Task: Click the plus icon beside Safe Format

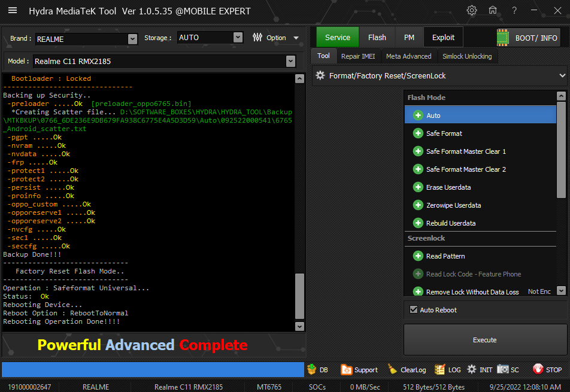Action: [x=418, y=133]
